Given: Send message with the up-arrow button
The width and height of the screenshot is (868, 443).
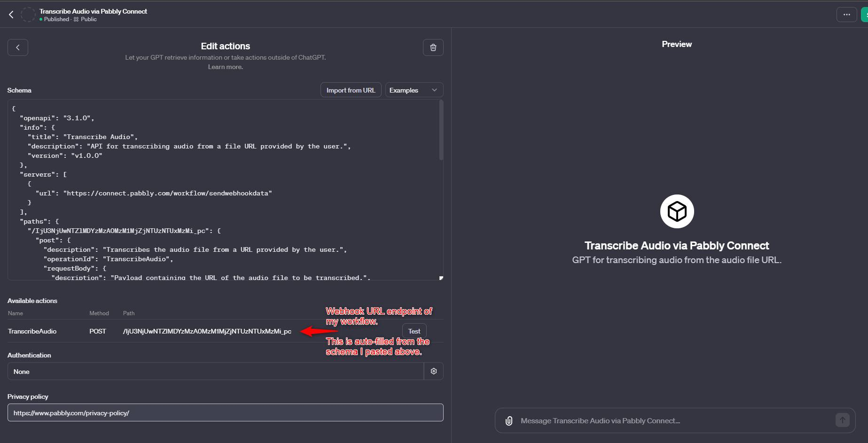Looking at the screenshot, I should point(842,420).
